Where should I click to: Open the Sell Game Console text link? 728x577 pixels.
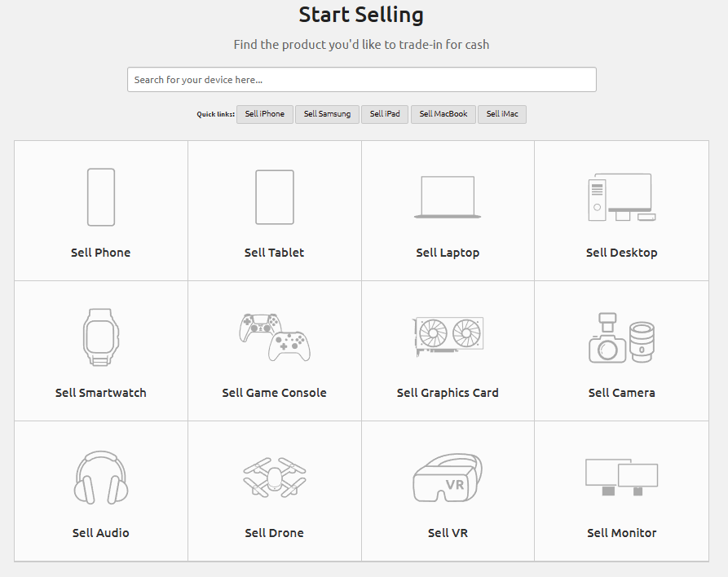274,393
